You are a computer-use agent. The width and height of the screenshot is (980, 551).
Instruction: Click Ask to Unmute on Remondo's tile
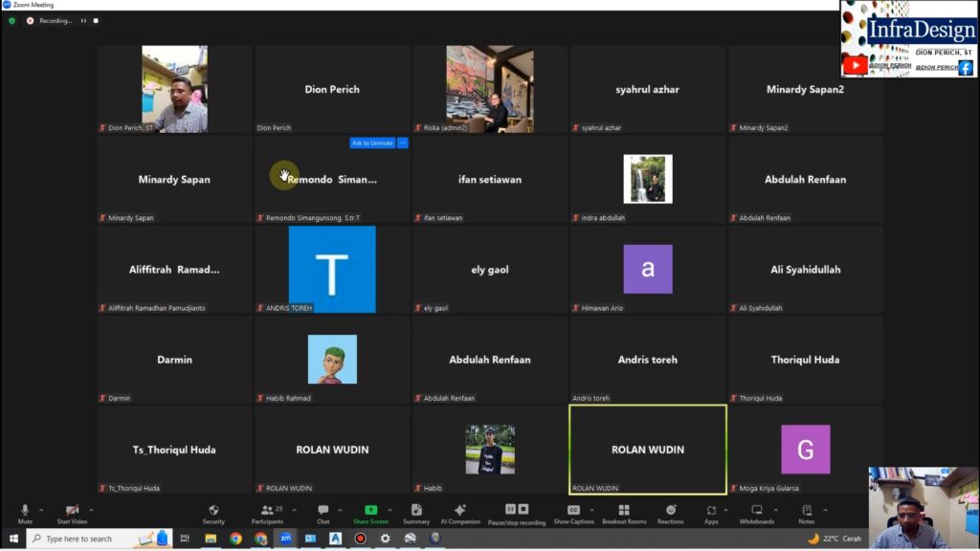(372, 143)
